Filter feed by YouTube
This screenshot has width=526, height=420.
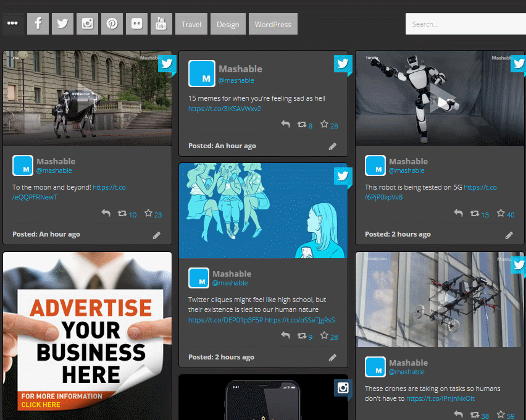click(x=161, y=23)
